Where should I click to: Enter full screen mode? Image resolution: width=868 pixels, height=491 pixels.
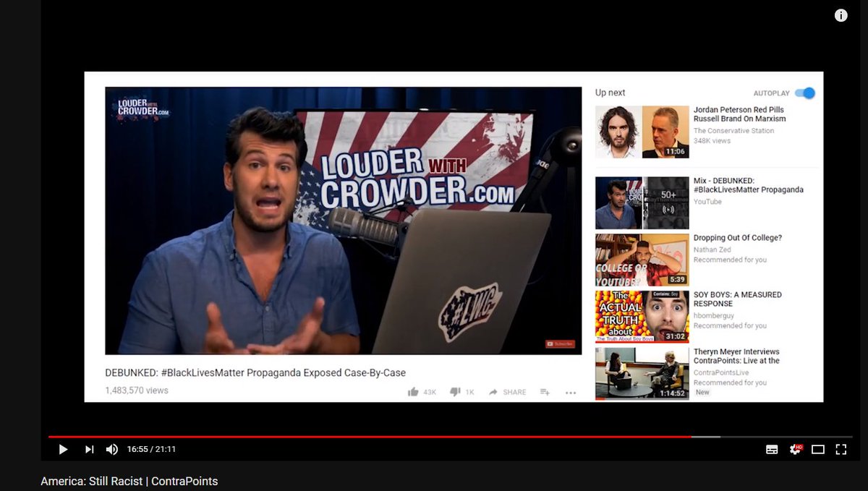[x=841, y=449]
